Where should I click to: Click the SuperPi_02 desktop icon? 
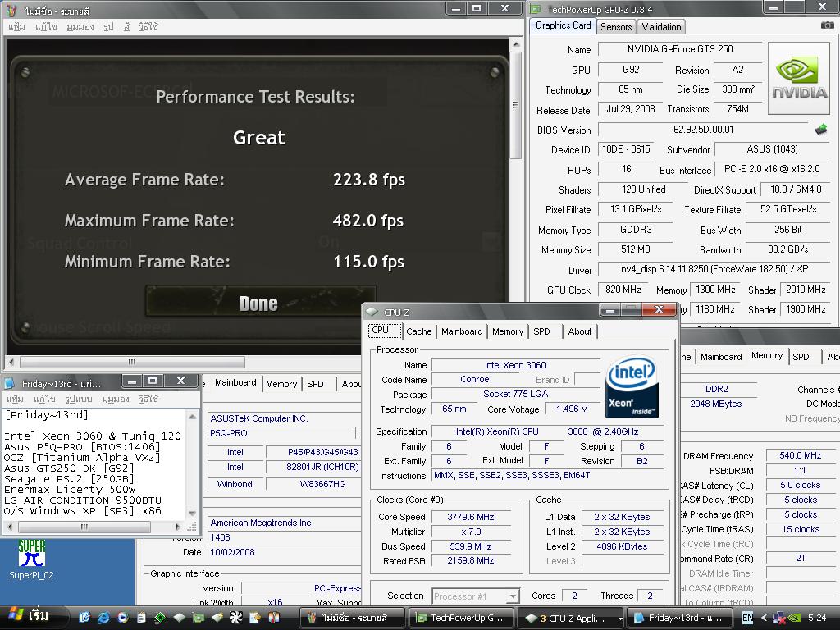(x=31, y=559)
